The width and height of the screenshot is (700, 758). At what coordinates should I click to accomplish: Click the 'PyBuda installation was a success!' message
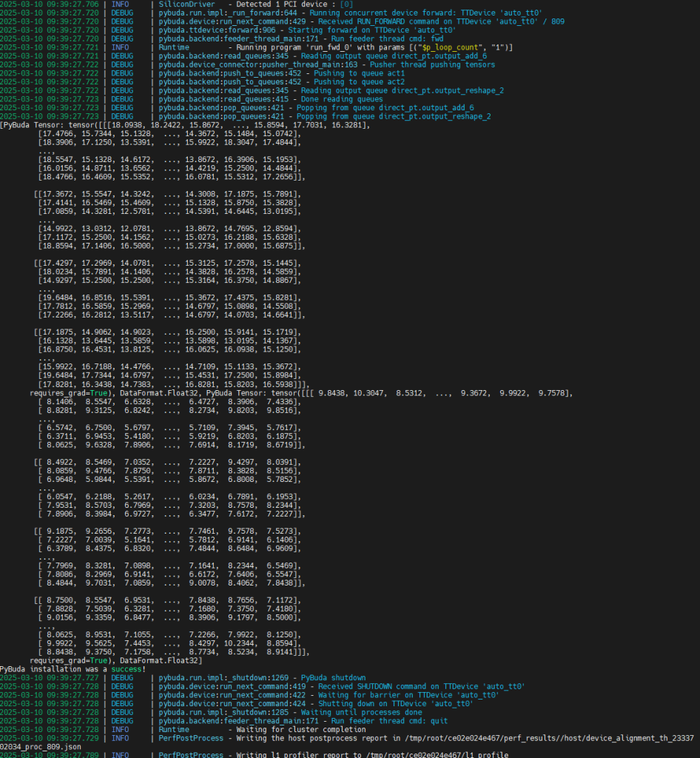pyautogui.click(x=73, y=669)
